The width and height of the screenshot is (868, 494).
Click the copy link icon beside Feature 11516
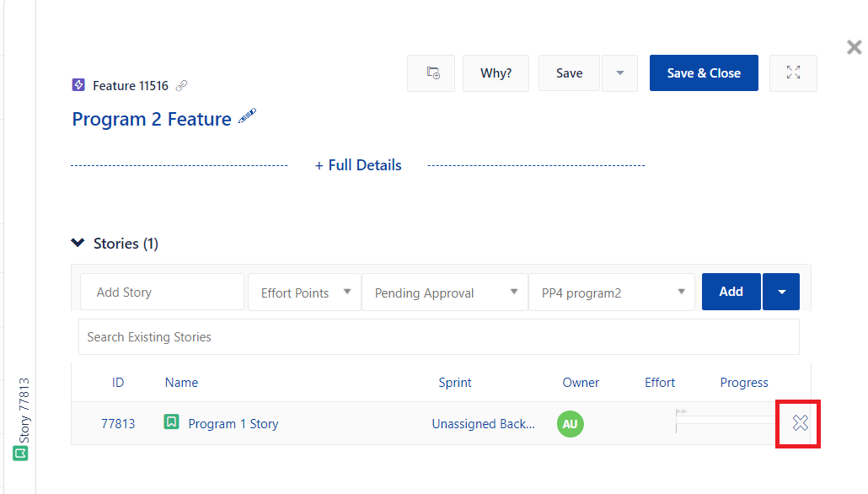(181, 85)
